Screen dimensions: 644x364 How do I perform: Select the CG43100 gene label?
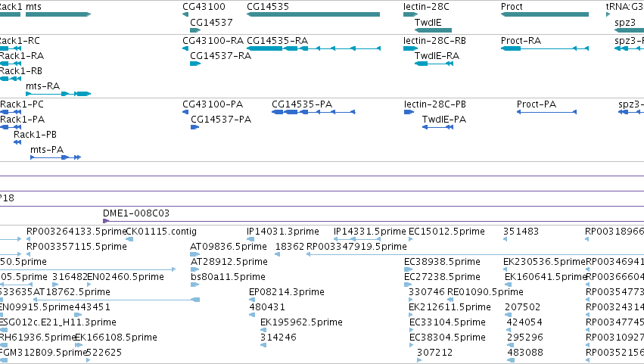(204, 7)
